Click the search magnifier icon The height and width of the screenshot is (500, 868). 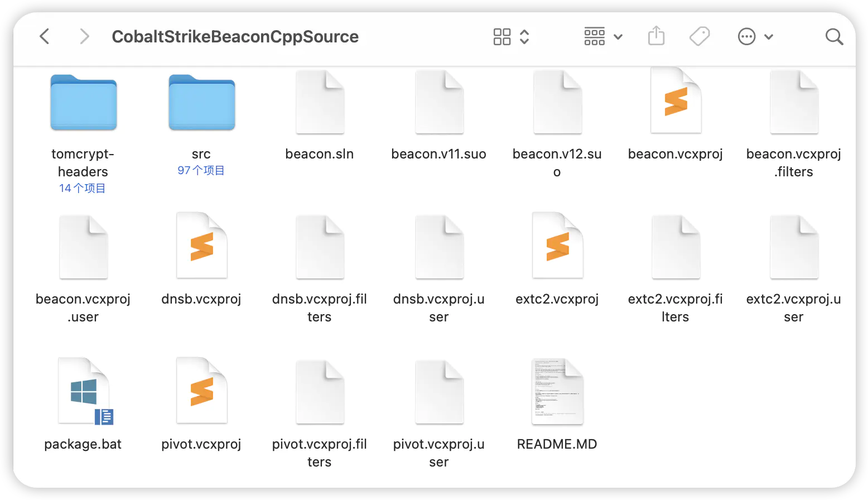[833, 37]
